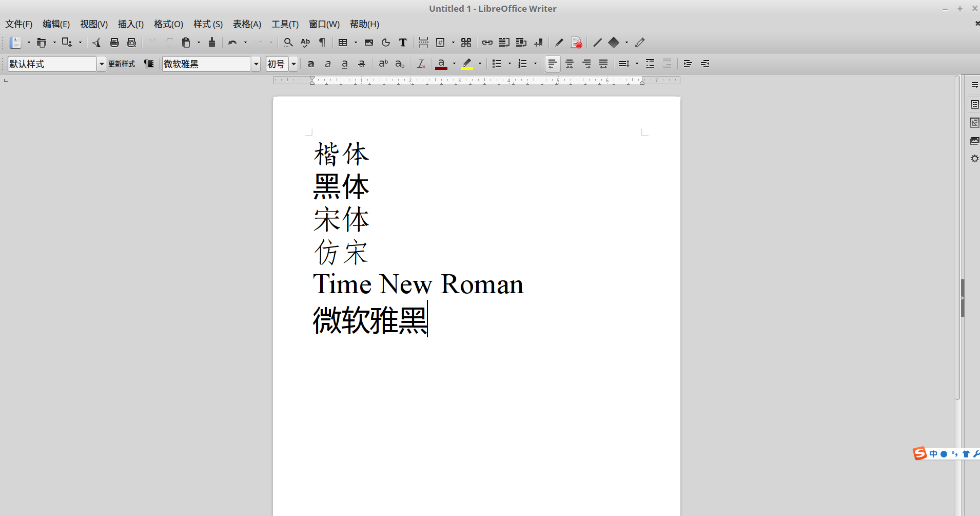Apply the dark red font color swatch
This screenshot has height=516, width=980.
(x=441, y=64)
